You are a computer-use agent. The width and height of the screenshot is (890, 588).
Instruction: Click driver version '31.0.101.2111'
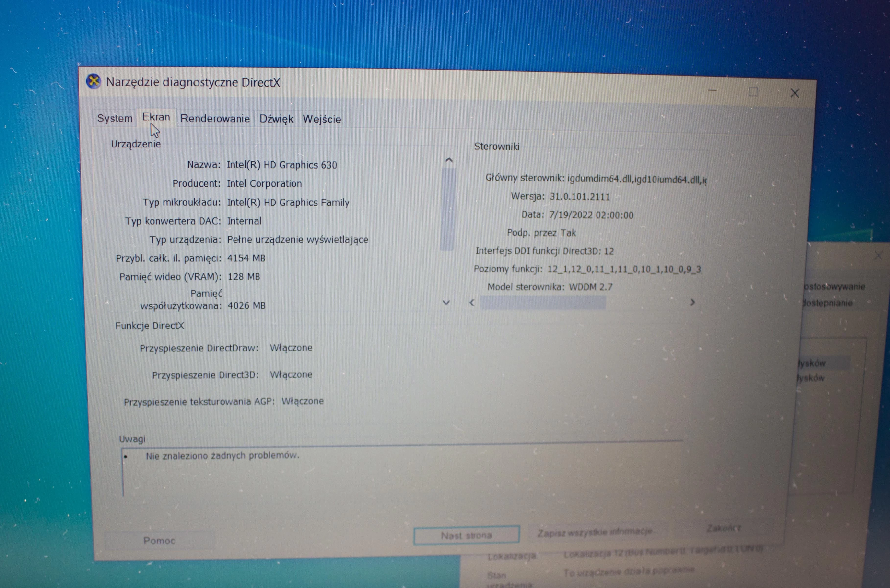(580, 197)
